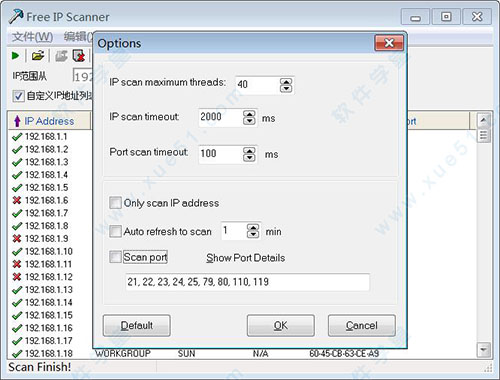Viewport: 500px width, 380px height.
Task: Click the IP scan timeout field showing 2000
Action: tap(221, 117)
